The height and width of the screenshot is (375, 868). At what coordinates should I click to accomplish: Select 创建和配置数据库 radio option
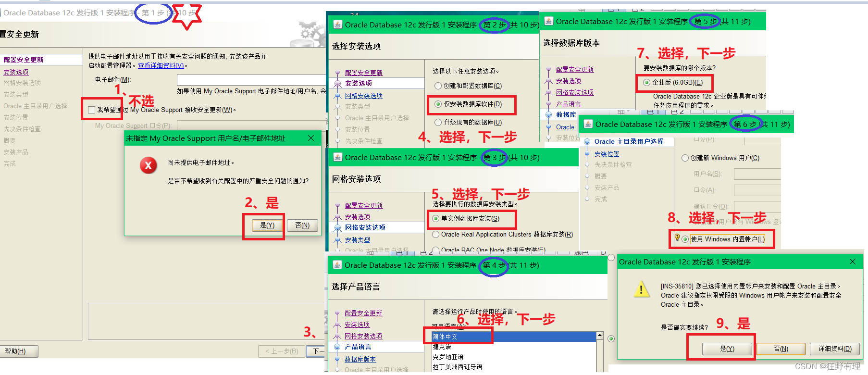click(x=438, y=86)
